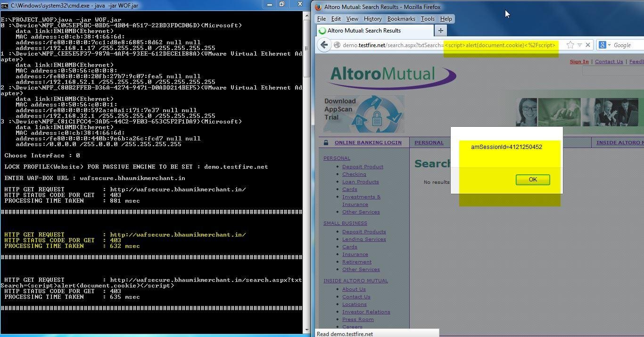
Task: Click the Sign In link
Action: pos(579,61)
